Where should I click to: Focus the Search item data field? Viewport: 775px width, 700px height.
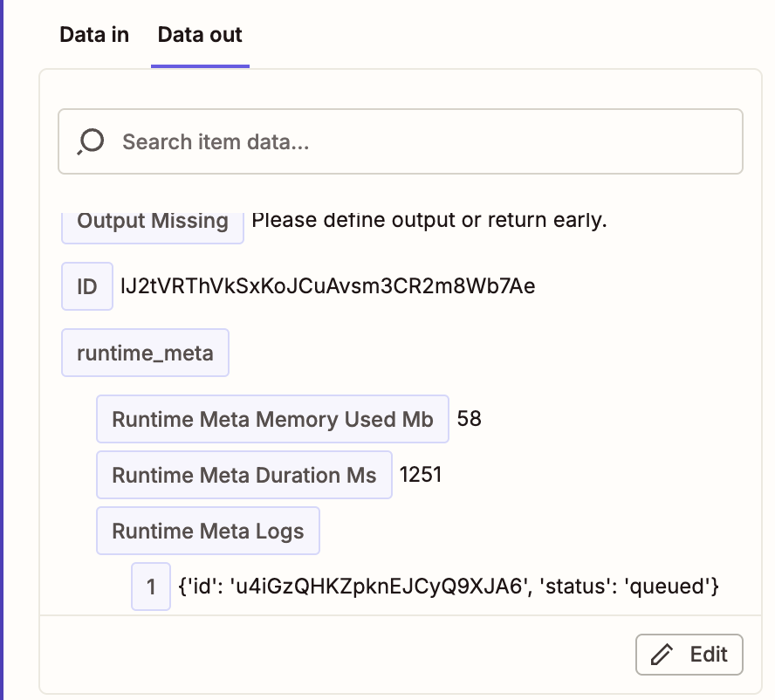419,141
